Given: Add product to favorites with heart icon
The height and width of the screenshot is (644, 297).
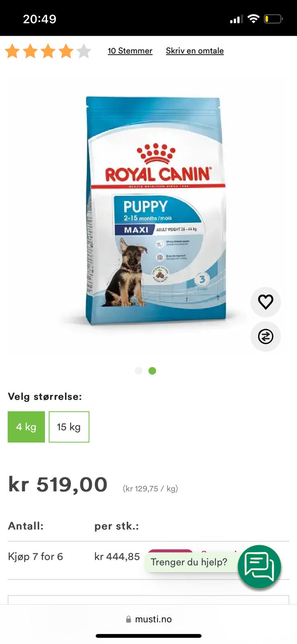Looking at the screenshot, I should coord(266,302).
